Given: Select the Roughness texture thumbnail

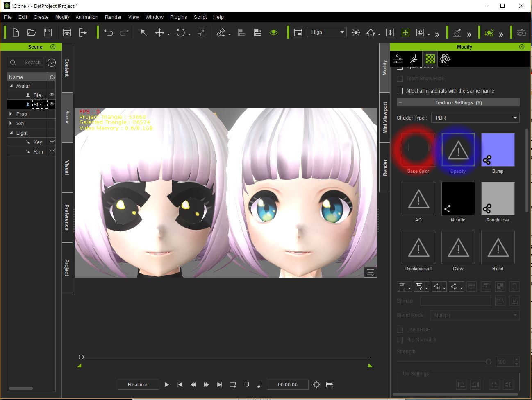Looking at the screenshot, I should pyautogui.click(x=498, y=199).
